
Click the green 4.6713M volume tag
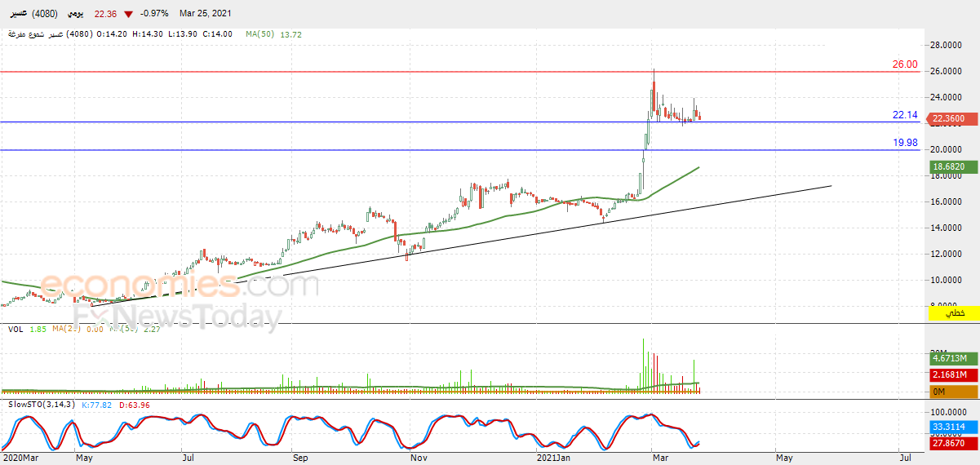(x=951, y=358)
